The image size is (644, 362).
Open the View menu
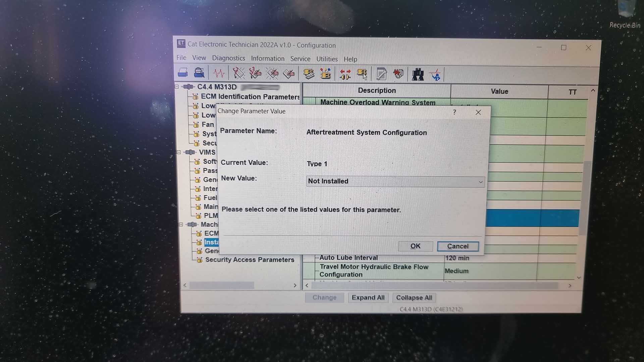coord(199,58)
